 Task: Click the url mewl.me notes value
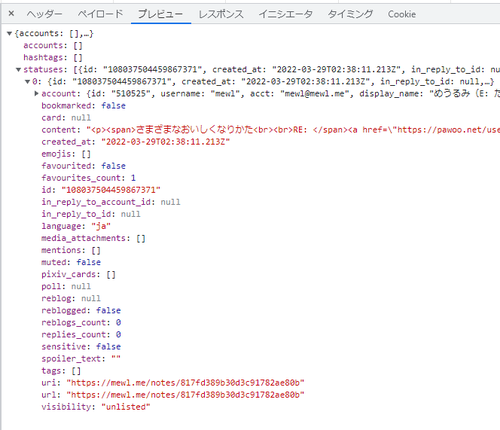pyautogui.click(x=185, y=395)
